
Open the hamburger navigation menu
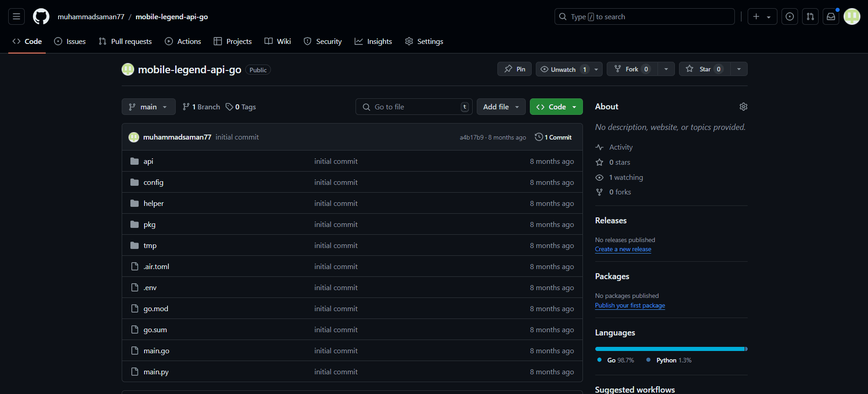16,16
